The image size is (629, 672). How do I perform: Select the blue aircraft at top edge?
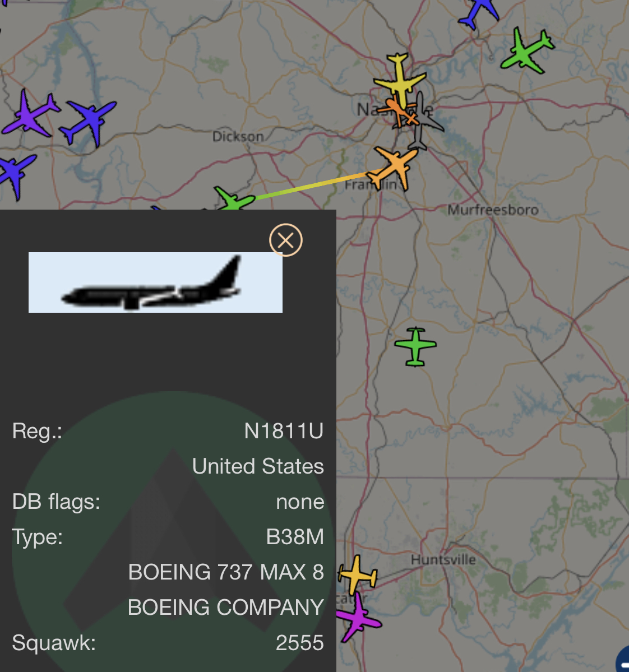click(479, 13)
